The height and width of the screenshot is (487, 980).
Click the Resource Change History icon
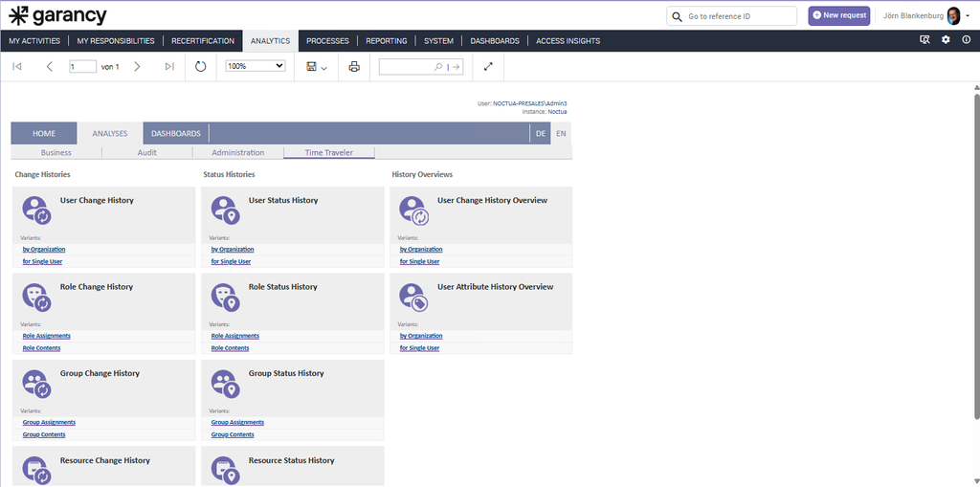pyautogui.click(x=37, y=470)
